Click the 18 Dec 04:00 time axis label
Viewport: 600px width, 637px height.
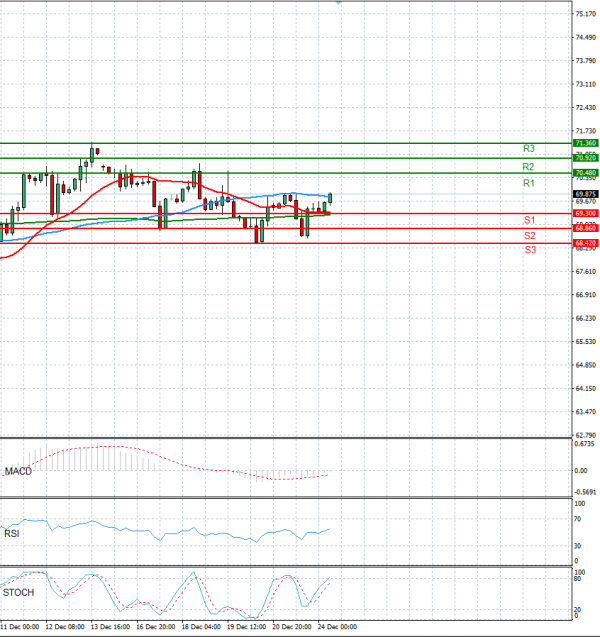pos(200,627)
